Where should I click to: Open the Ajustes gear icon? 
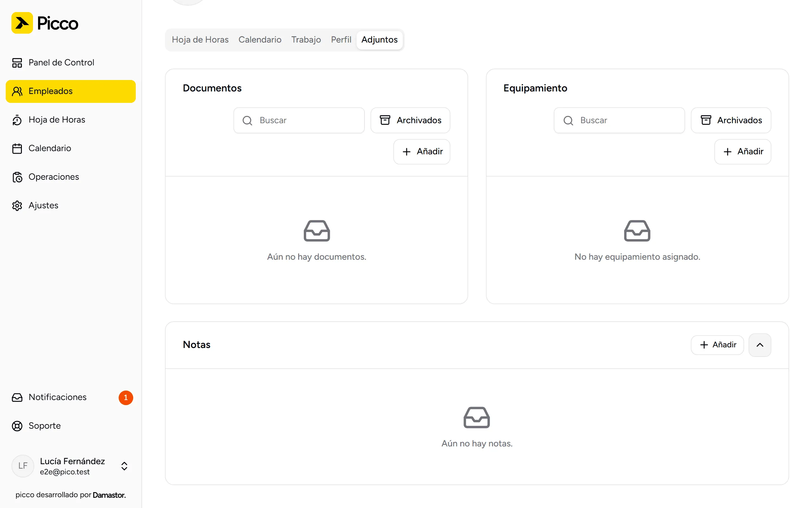pyautogui.click(x=17, y=206)
